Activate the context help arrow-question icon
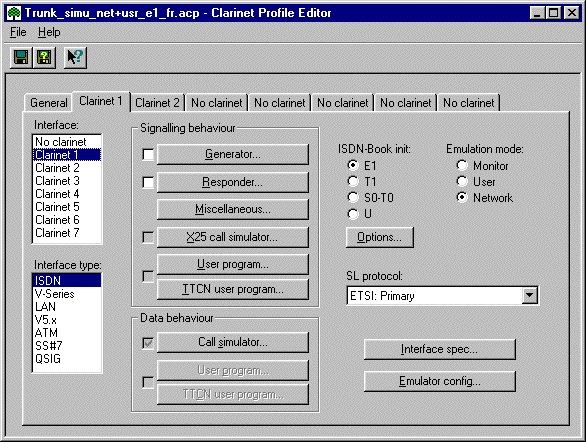The height and width of the screenshot is (442, 586). click(75, 58)
